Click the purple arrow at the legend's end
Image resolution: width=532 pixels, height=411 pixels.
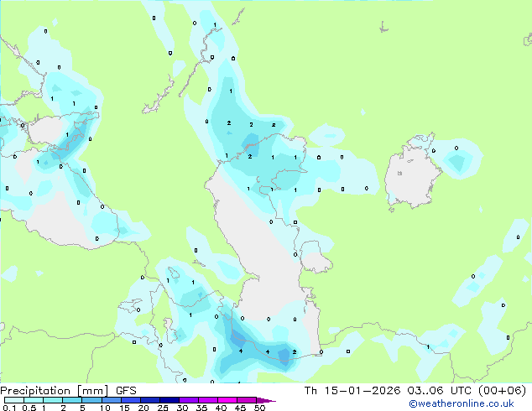266,400
